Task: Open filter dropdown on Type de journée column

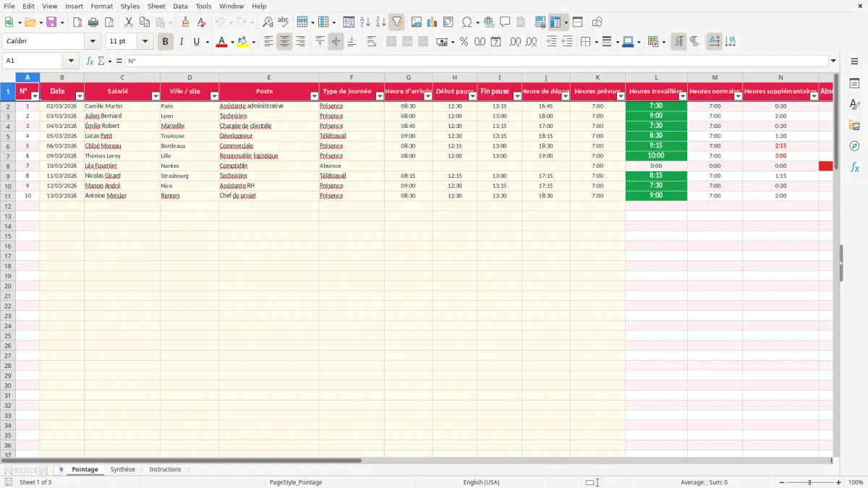Action: [x=380, y=96]
